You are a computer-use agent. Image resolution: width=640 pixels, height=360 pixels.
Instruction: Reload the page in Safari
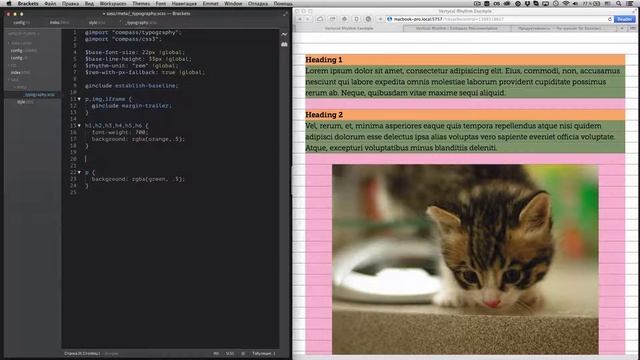pos(610,19)
